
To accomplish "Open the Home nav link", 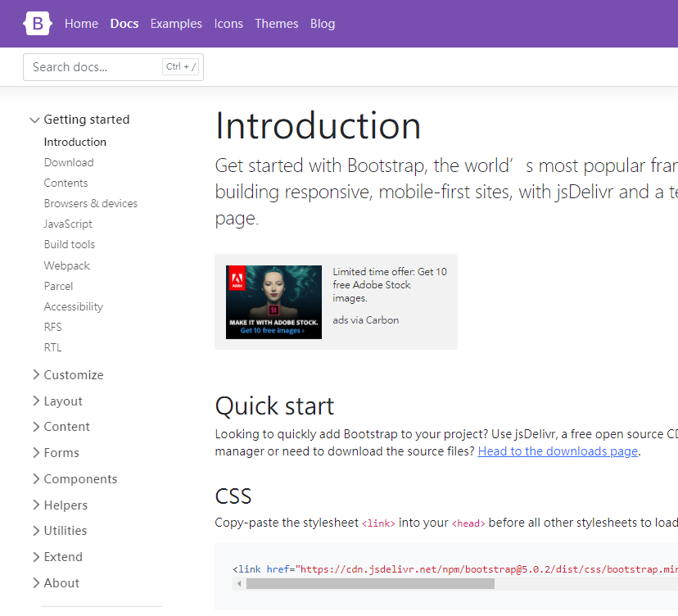I will [81, 24].
